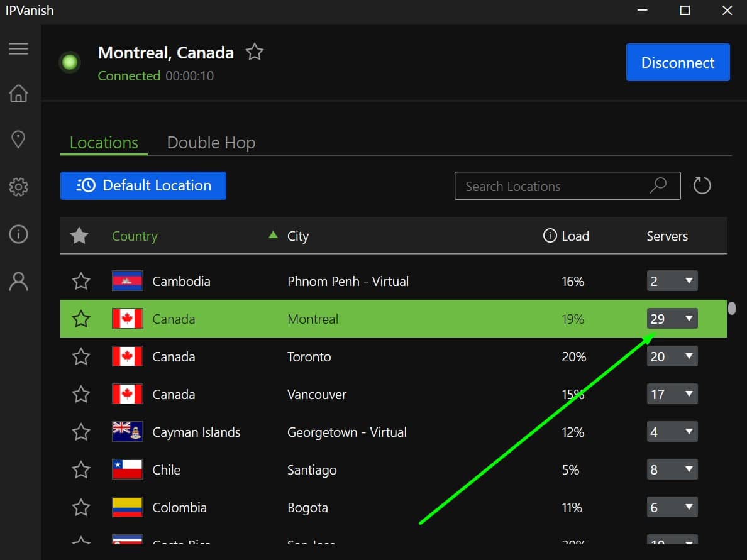The image size is (747, 560).
Task: Expand Cambodia servers dropdown showing 2
Action: (672, 280)
